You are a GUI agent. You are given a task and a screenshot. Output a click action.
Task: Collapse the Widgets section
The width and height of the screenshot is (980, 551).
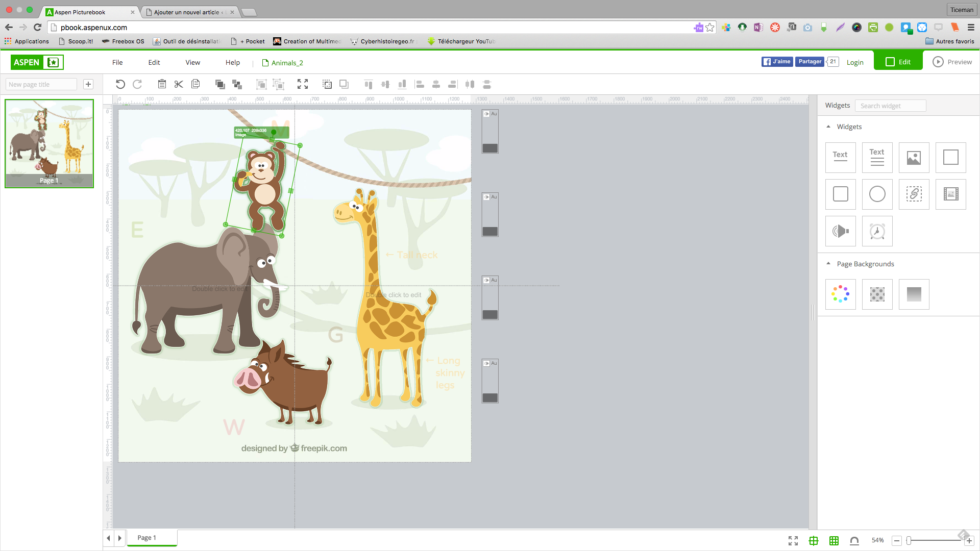(x=828, y=127)
